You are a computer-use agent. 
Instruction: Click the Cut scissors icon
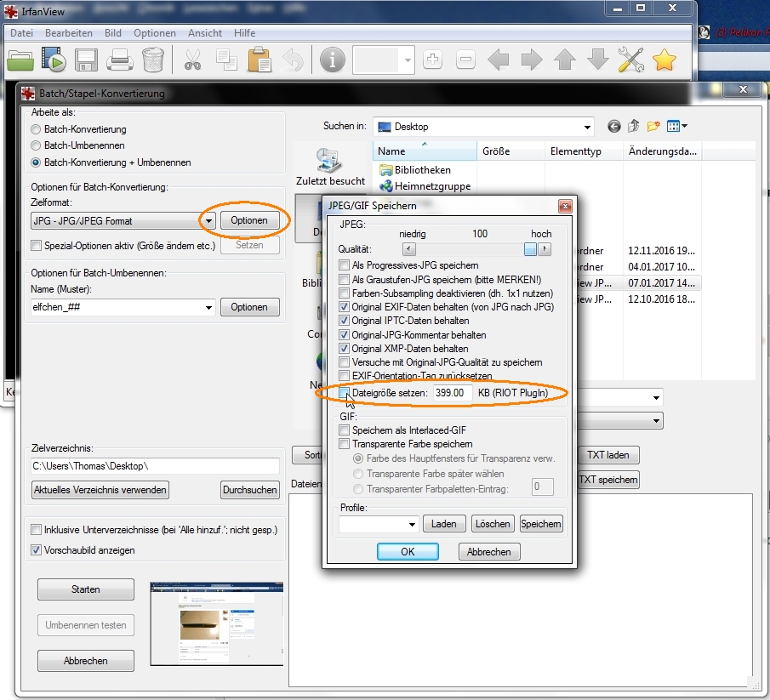(x=192, y=60)
